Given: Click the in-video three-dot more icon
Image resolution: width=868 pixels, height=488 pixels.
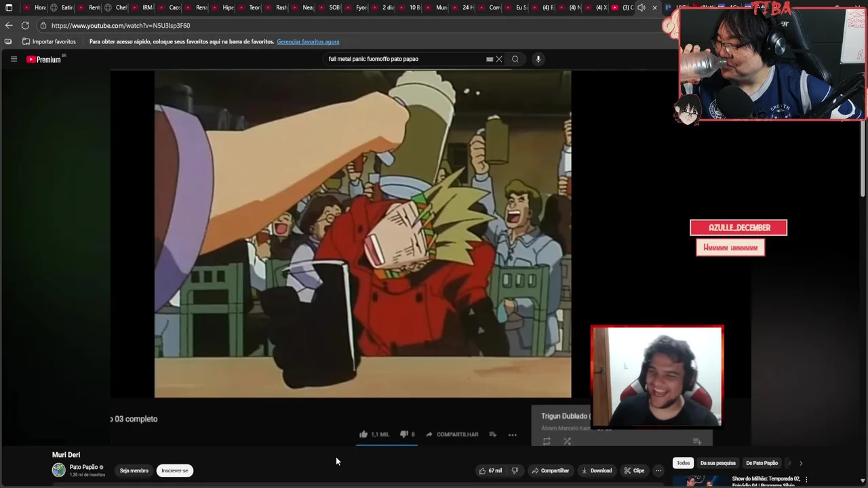Looking at the screenshot, I should (513, 434).
